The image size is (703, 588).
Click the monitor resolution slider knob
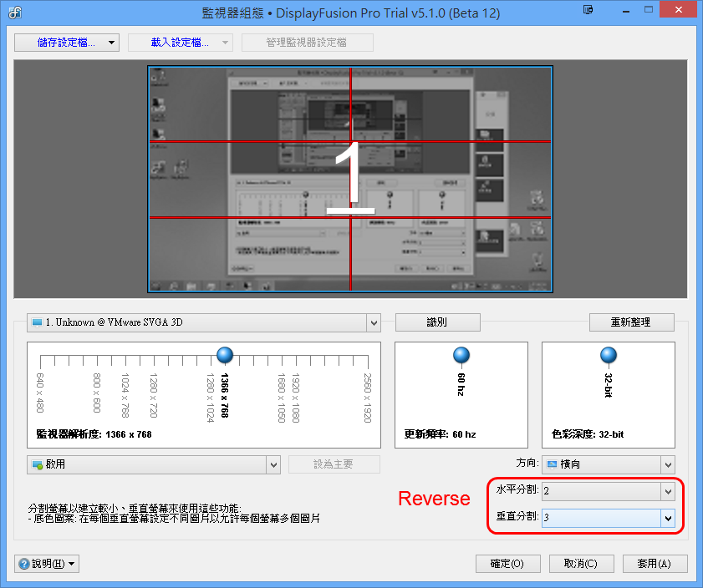224,357
